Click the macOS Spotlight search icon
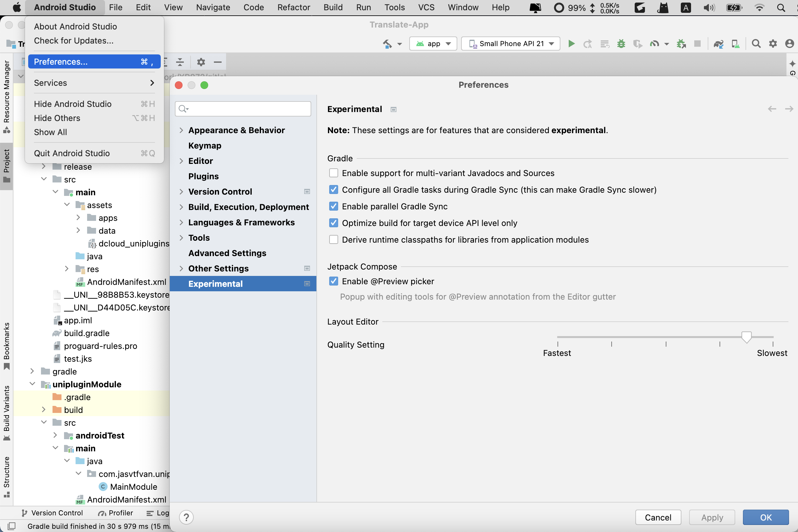Viewport: 798px width, 532px height. pyautogui.click(x=781, y=7)
